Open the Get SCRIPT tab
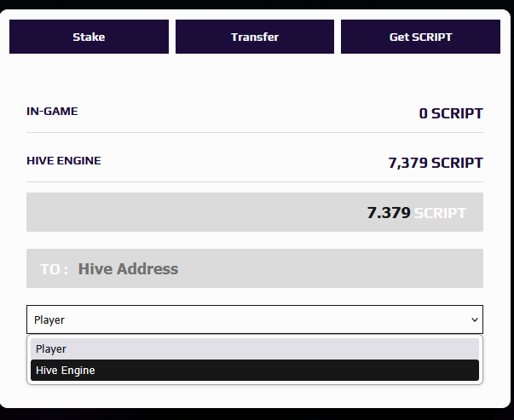 tap(420, 37)
